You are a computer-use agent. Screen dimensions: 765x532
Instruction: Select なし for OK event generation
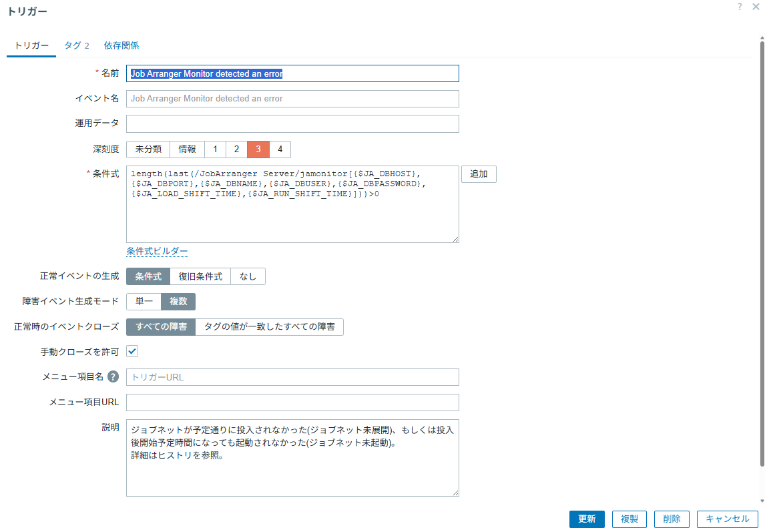pos(248,276)
